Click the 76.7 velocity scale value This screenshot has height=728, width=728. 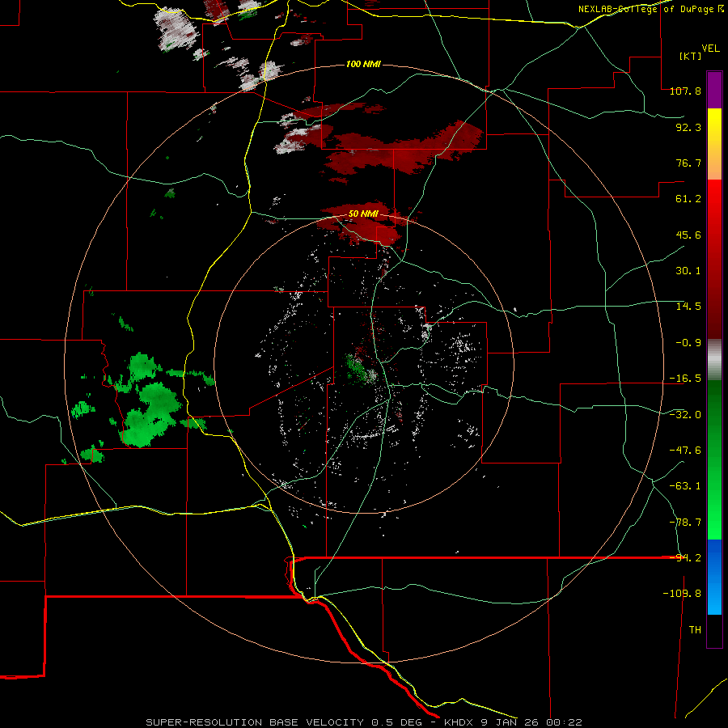point(688,163)
